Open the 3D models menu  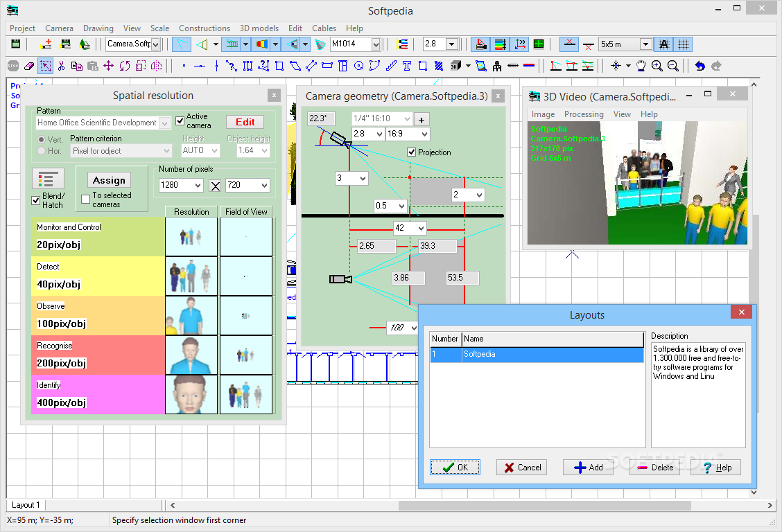tap(259, 28)
